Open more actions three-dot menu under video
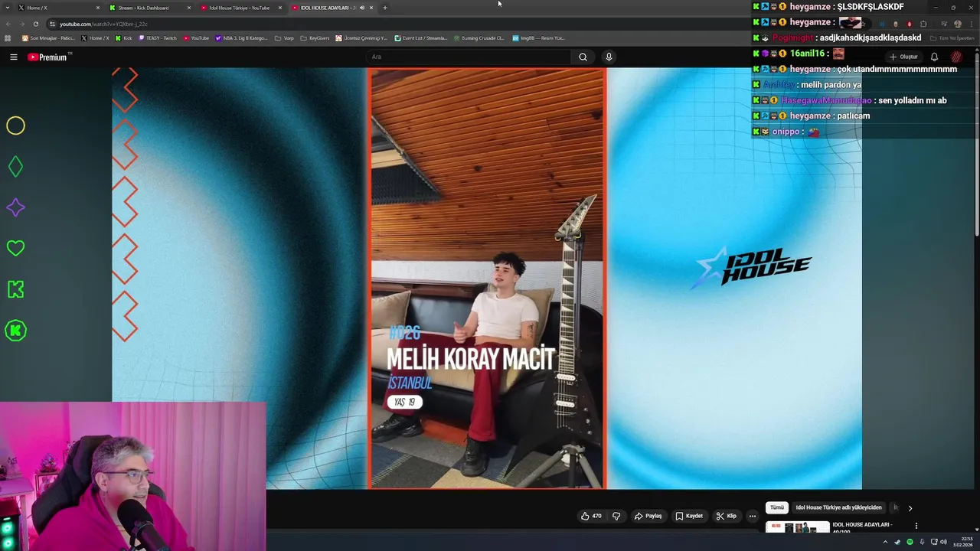 (753, 516)
